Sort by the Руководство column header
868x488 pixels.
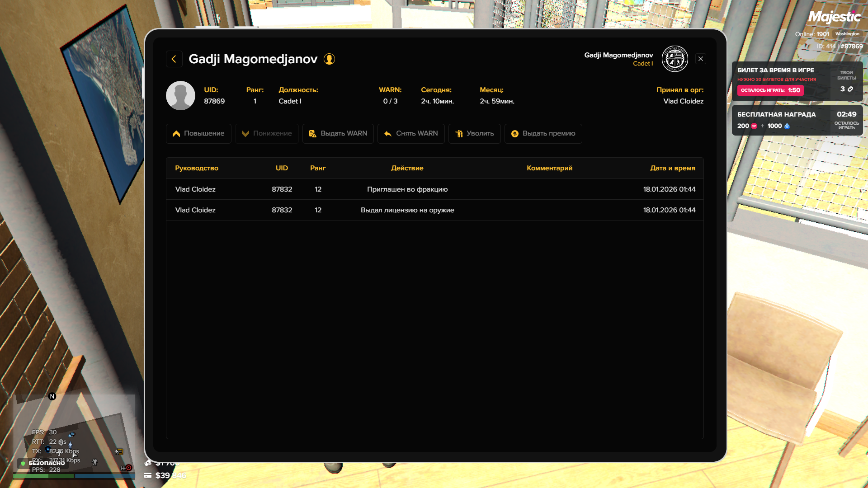pos(197,168)
